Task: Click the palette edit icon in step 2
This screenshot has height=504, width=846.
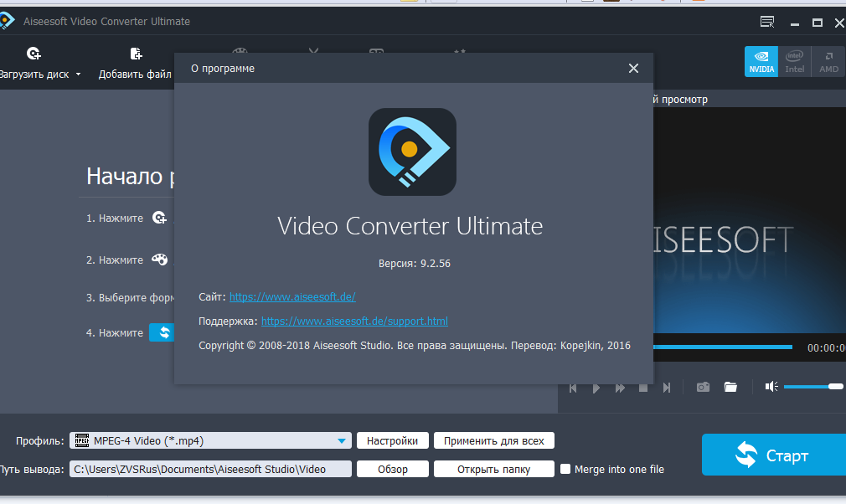Action: (x=159, y=260)
